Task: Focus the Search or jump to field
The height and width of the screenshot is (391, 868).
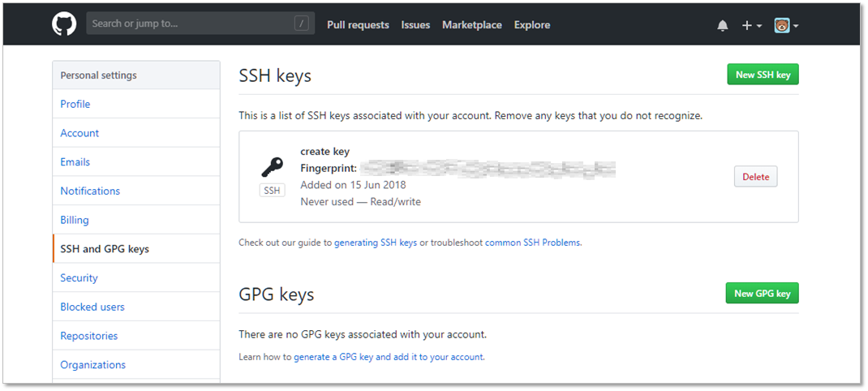Action: tap(191, 24)
